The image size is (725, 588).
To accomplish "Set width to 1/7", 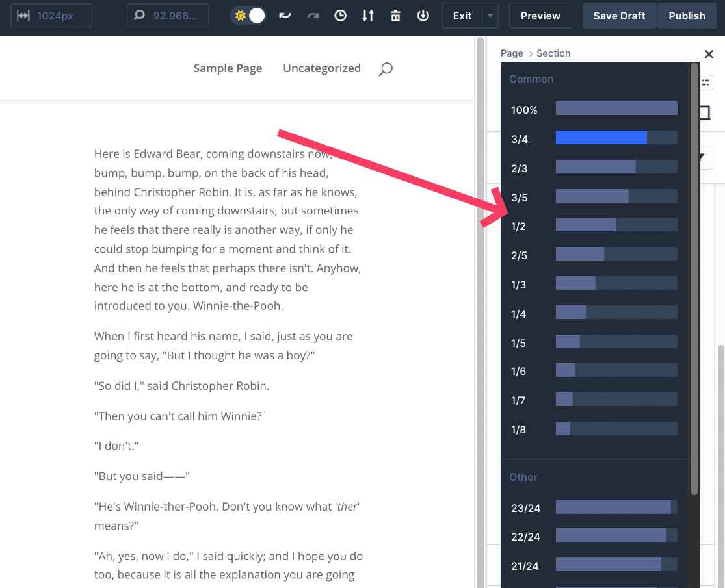I will 594,400.
